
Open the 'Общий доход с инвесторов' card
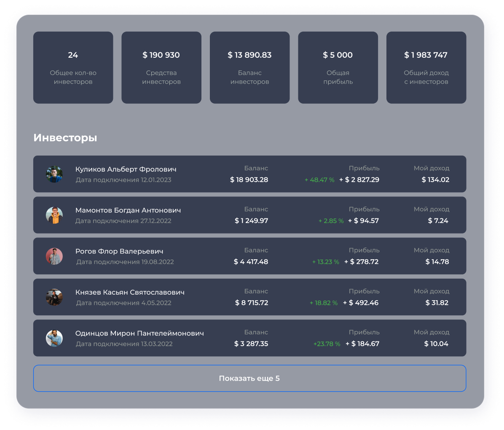pyautogui.click(x=426, y=67)
